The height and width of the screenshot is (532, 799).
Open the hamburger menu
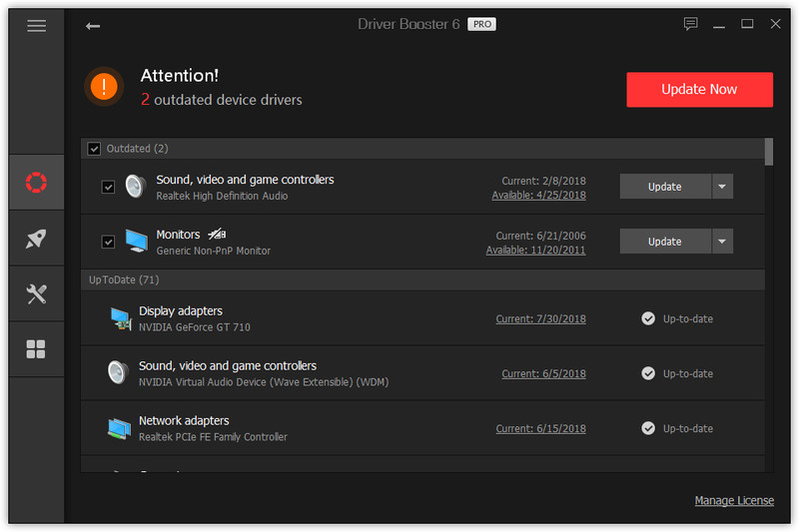(x=36, y=26)
